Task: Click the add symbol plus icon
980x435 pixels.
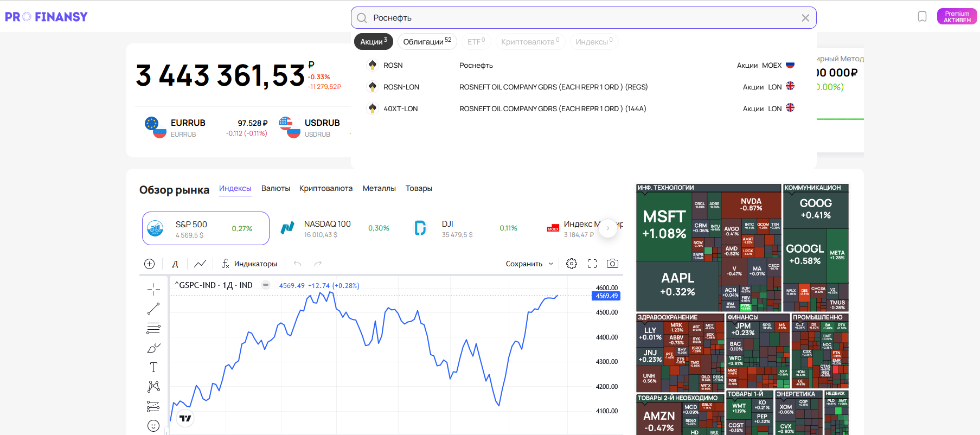Action: click(x=150, y=264)
